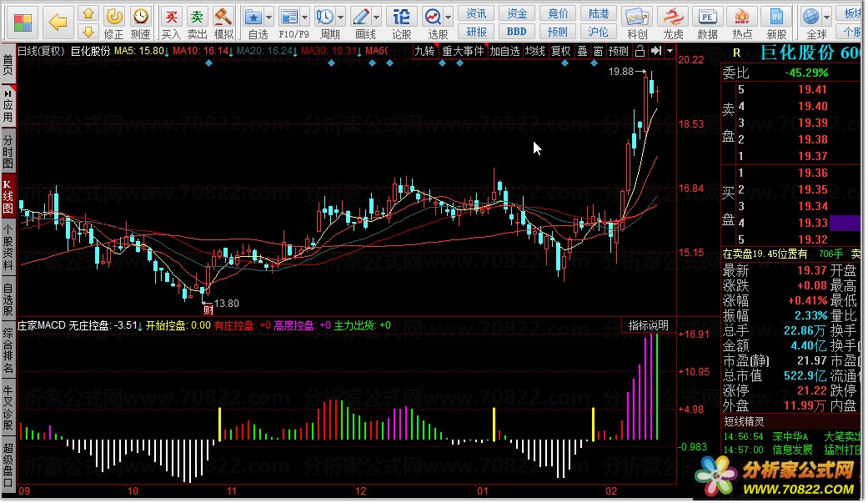
Task: Click the 沪伦 button
Action: (599, 32)
